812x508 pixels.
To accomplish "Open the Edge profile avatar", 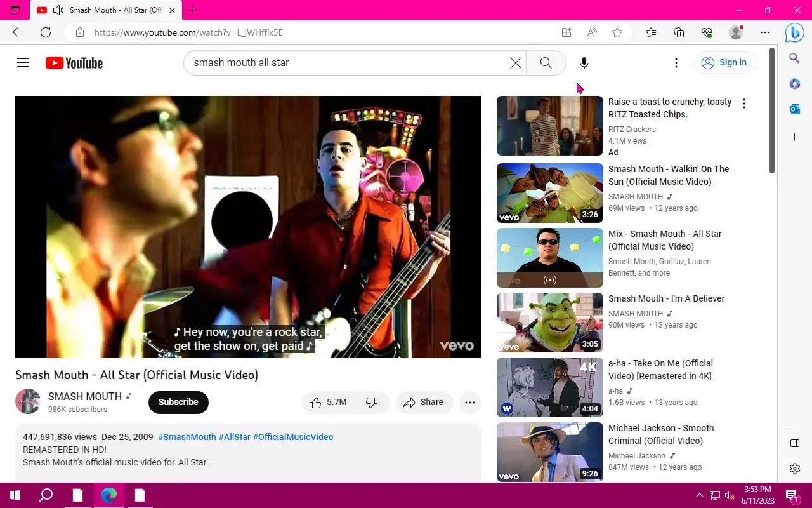I will pos(736,32).
